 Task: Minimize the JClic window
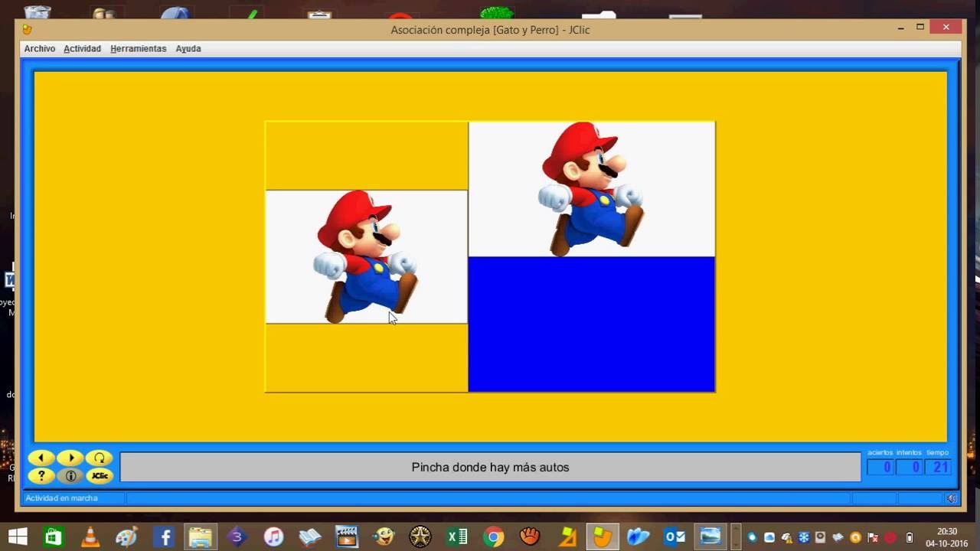(x=901, y=28)
